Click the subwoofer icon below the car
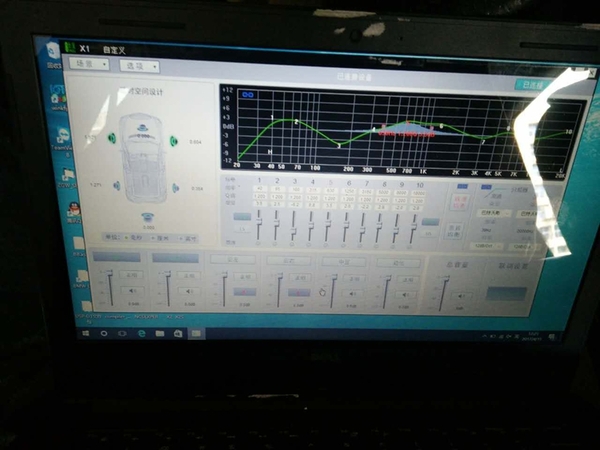Screen dimensions: 600x450 coord(147,216)
